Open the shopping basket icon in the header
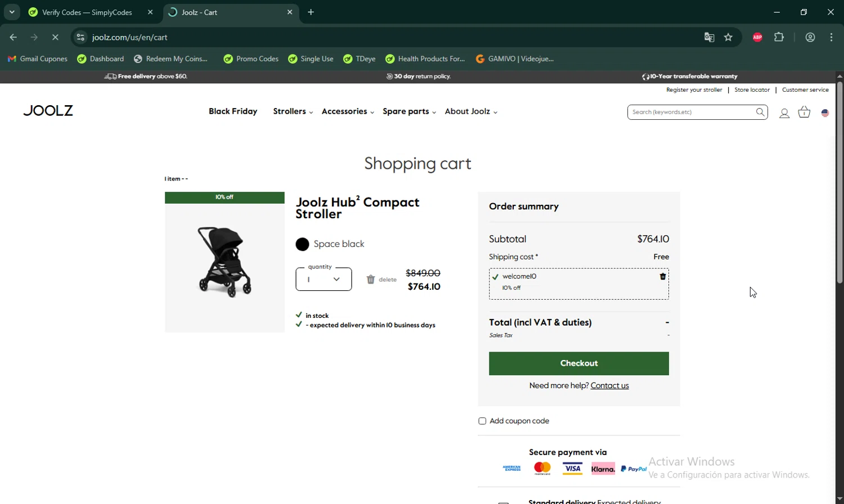 click(x=804, y=112)
